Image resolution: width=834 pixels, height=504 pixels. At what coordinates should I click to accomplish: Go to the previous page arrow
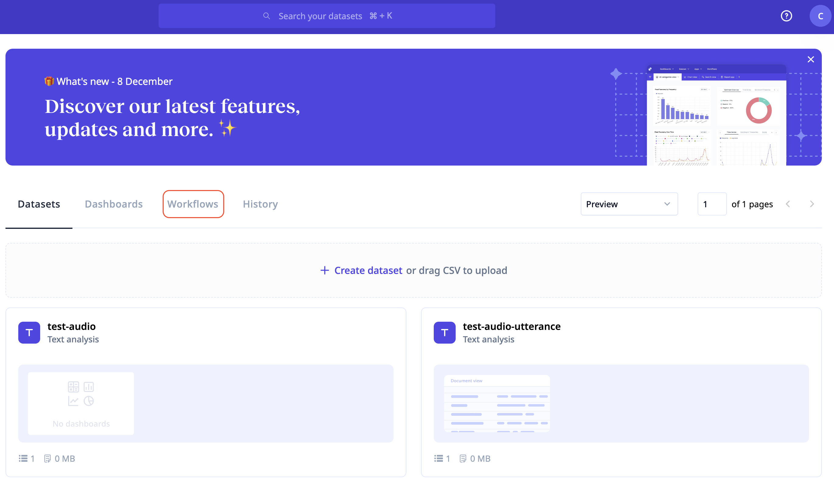coord(788,204)
